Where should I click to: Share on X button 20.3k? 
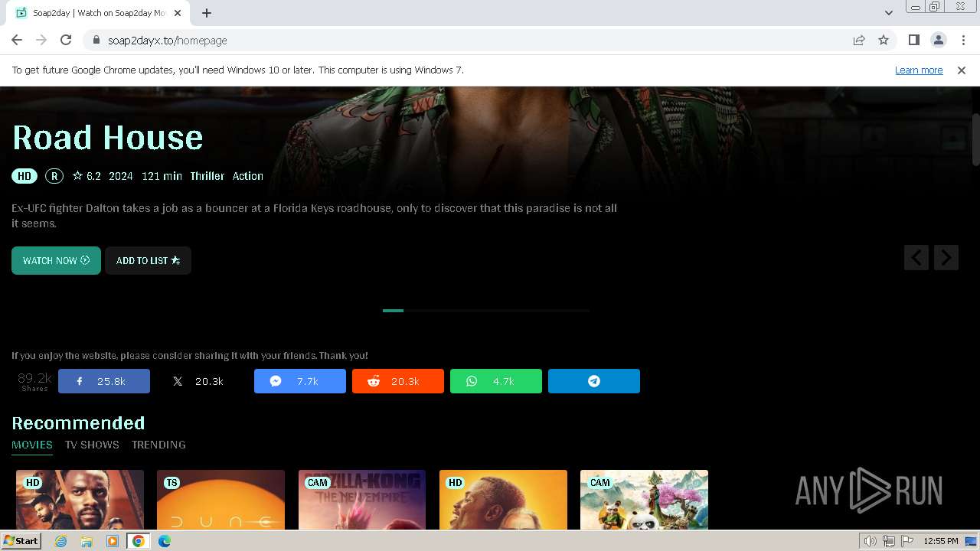coord(202,381)
